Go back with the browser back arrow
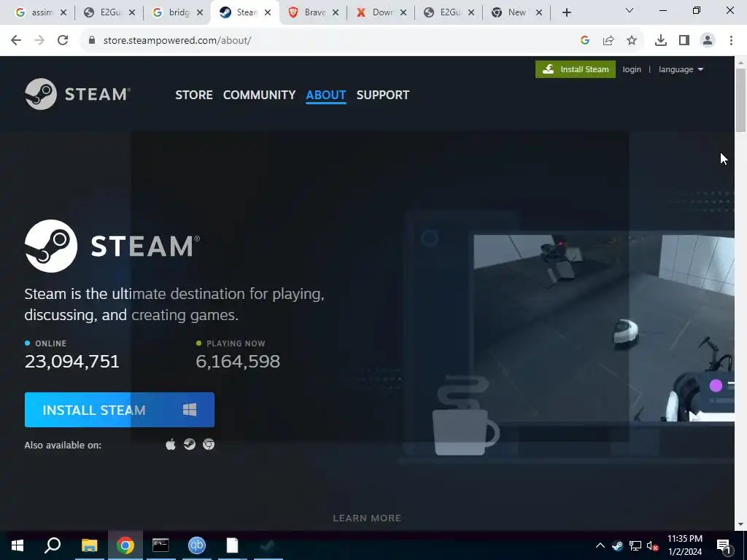The width and height of the screenshot is (747, 560). point(16,41)
